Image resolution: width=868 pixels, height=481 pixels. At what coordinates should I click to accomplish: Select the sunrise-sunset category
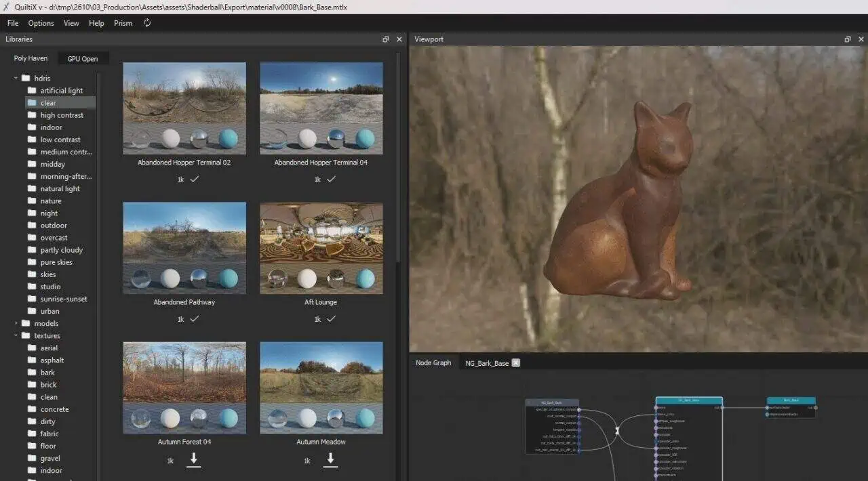tap(64, 299)
